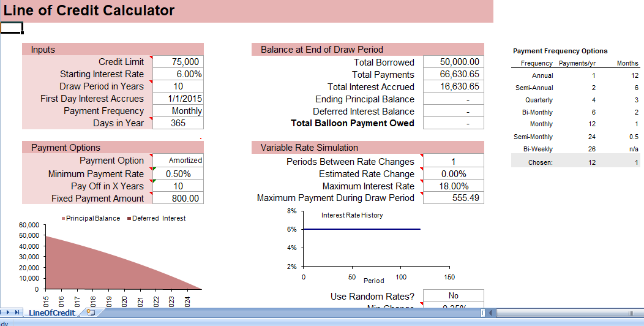Select the Minimum Payment Rate cell 0.50%

(178, 173)
